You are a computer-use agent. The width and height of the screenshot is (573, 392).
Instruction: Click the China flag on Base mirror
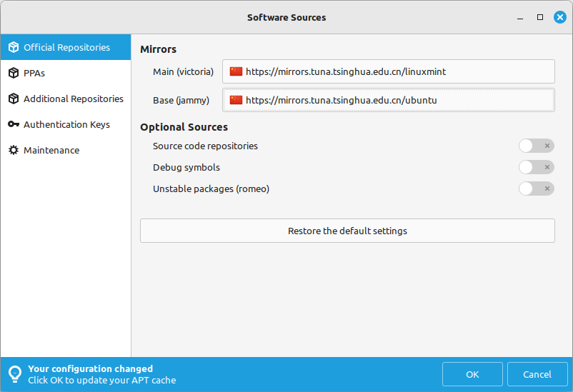pyautogui.click(x=236, y=100)
